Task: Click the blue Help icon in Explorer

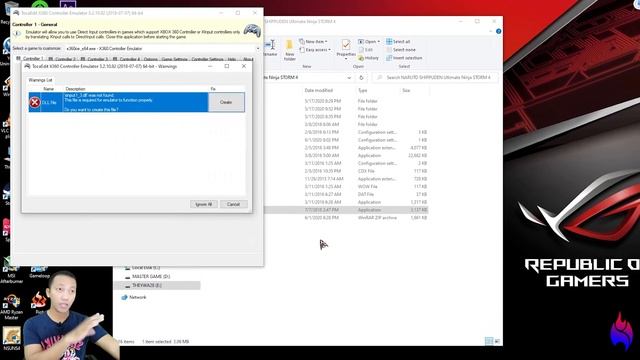Action: tap(498, 31)
